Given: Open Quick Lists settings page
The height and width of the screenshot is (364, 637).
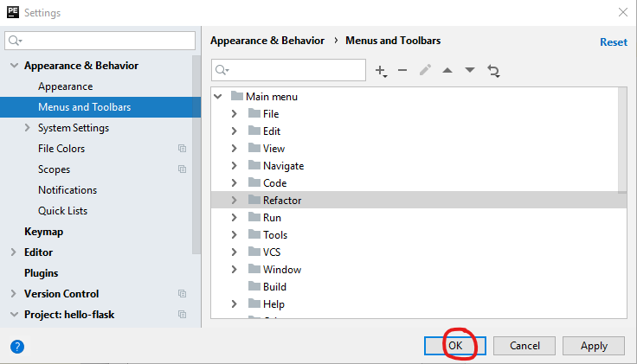Looking at the screenshot, I should 62,211.
